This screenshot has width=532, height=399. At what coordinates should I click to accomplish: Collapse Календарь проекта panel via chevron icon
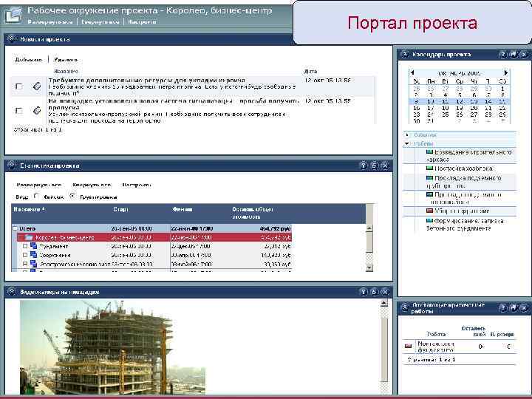coord(404,54)
